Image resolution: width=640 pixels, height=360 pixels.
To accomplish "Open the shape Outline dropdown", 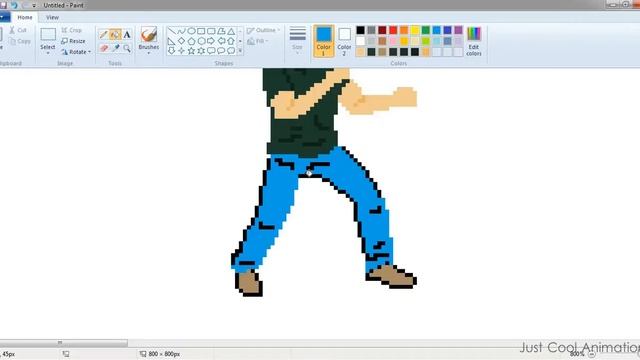I will (x=264, y=30).
